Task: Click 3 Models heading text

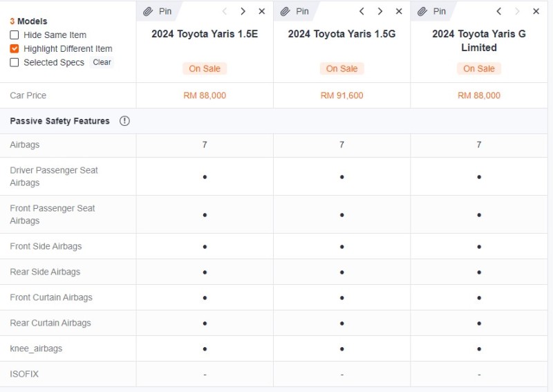Action: pos(28,21)
